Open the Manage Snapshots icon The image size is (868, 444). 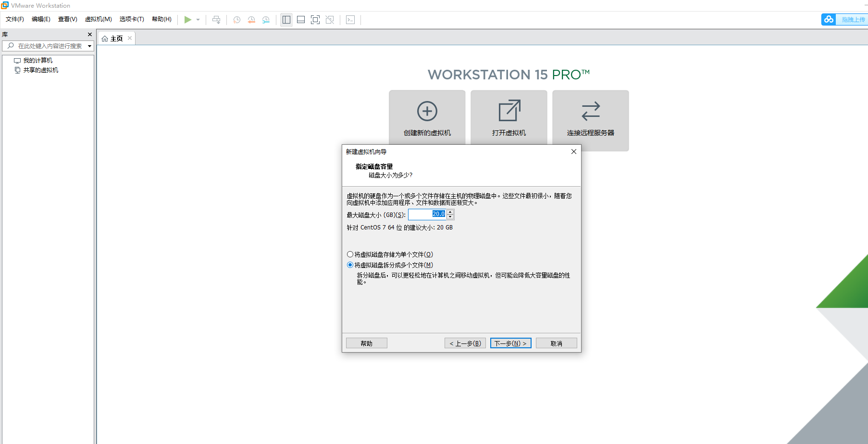tap(266, 19)
